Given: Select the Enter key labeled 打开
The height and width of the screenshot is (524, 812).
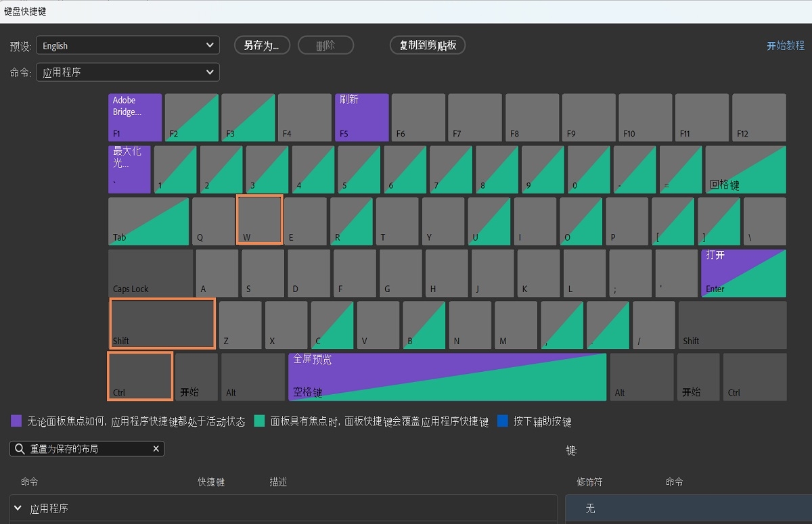Looking at the screenshot, I should coord(743,272).
